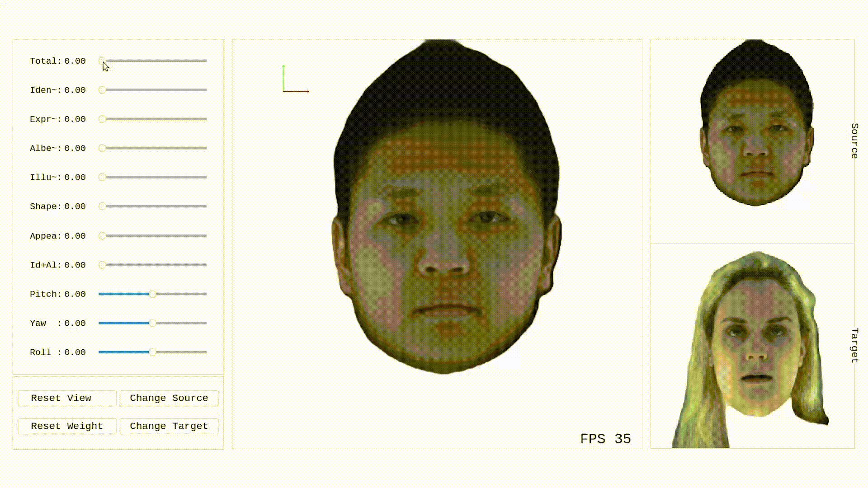The image size is (868, 488).
Task: Click the Id+Al slider handle
Action: [x=103, y=265]
